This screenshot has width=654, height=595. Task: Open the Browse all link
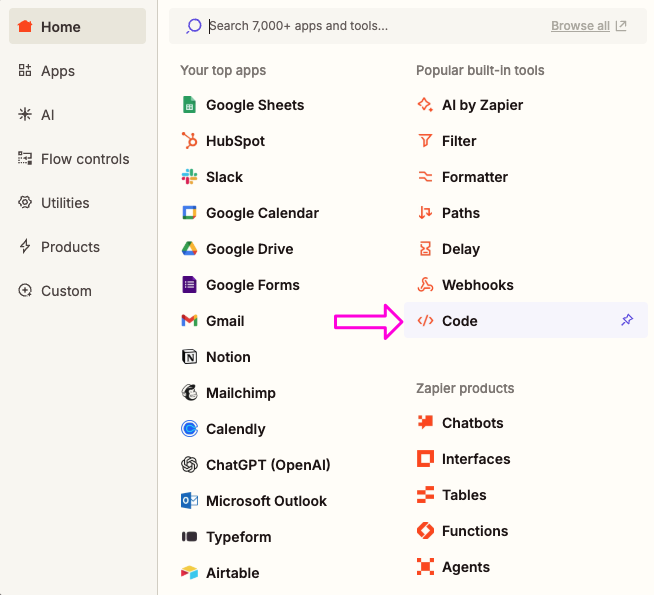580,26
